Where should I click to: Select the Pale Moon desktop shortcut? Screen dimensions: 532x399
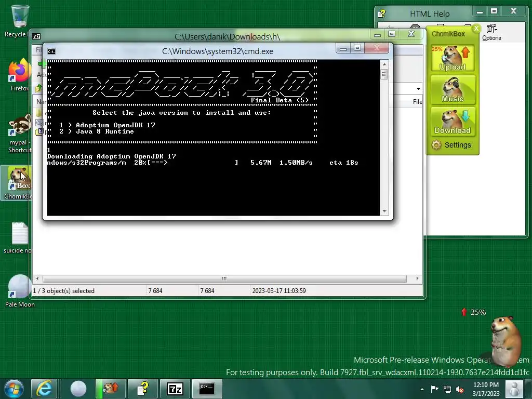point(20,291)
